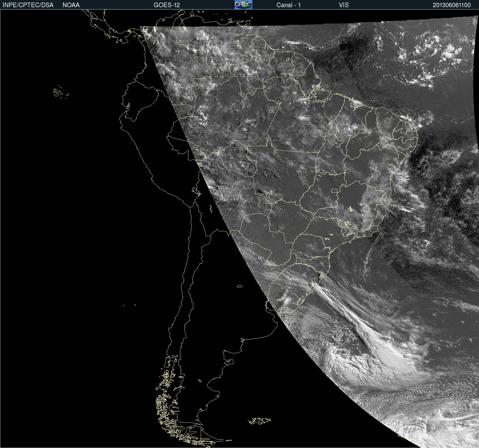The width and height of the screenshot is (479, 448).
Task: Click the 201306061100 timestamp
Action: [452, 5]
